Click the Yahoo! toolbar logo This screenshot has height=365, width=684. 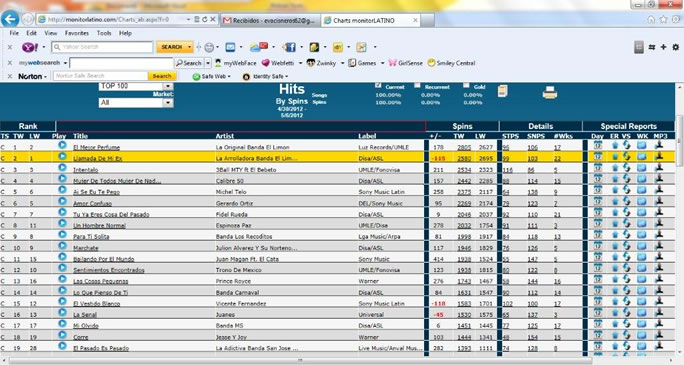[30, 47]
